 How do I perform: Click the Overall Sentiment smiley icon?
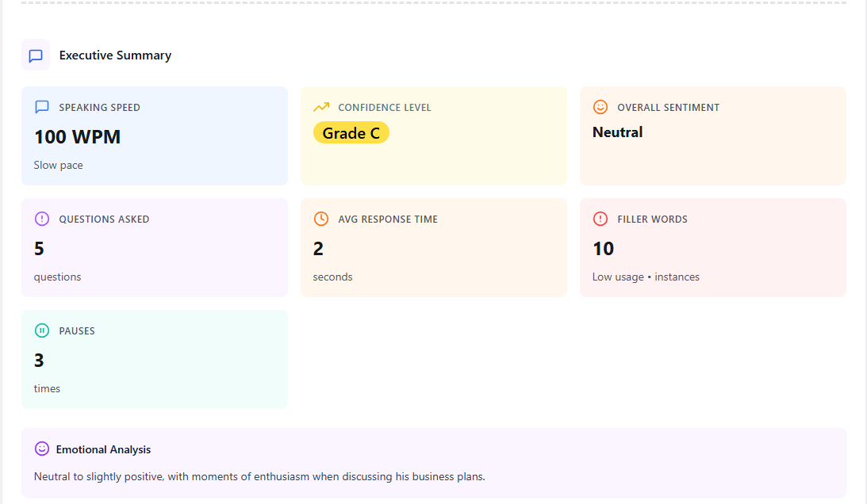600,107
